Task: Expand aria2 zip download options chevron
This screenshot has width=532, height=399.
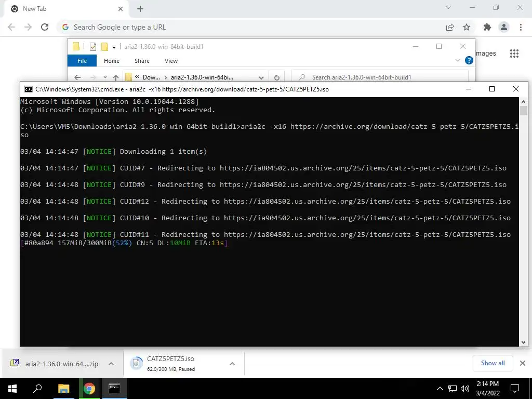Action: tap(111, 364)
